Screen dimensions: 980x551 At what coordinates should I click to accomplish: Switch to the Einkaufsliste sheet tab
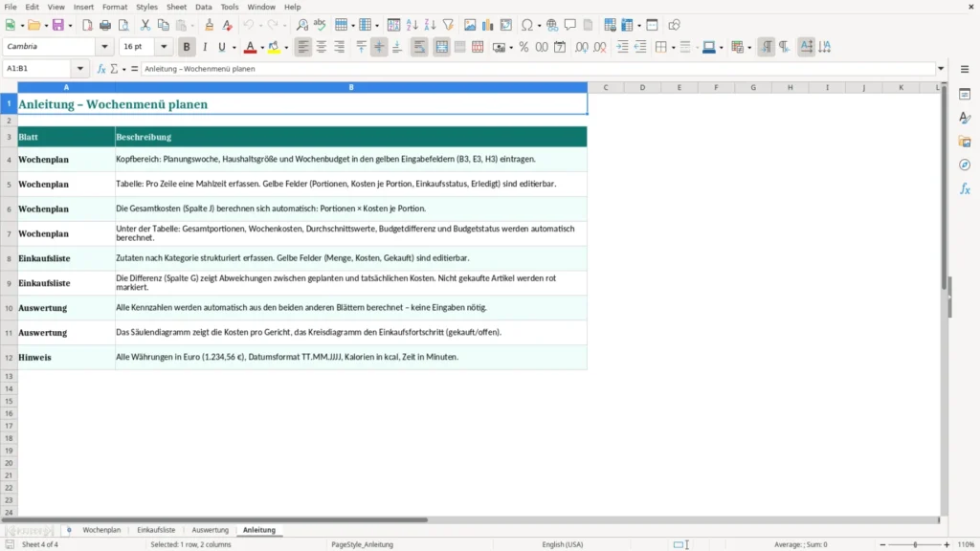point(156,530)
